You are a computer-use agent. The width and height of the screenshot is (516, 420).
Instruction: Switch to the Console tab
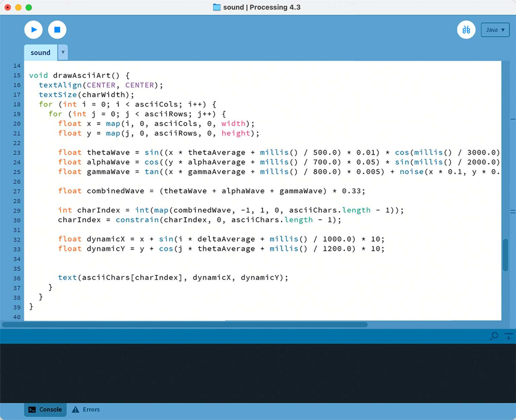(x=45, y=410)
